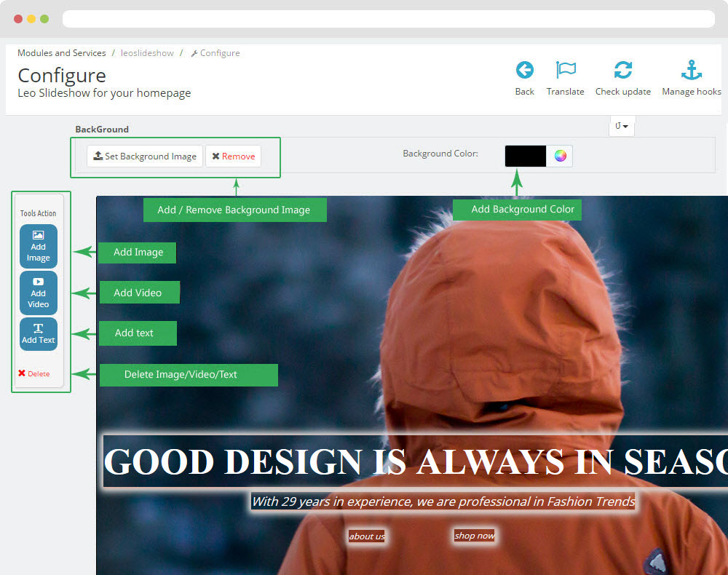728x575 pixels.
Task: Go to Modules and Services breadcrumb
Action: (x=62, y=53)
